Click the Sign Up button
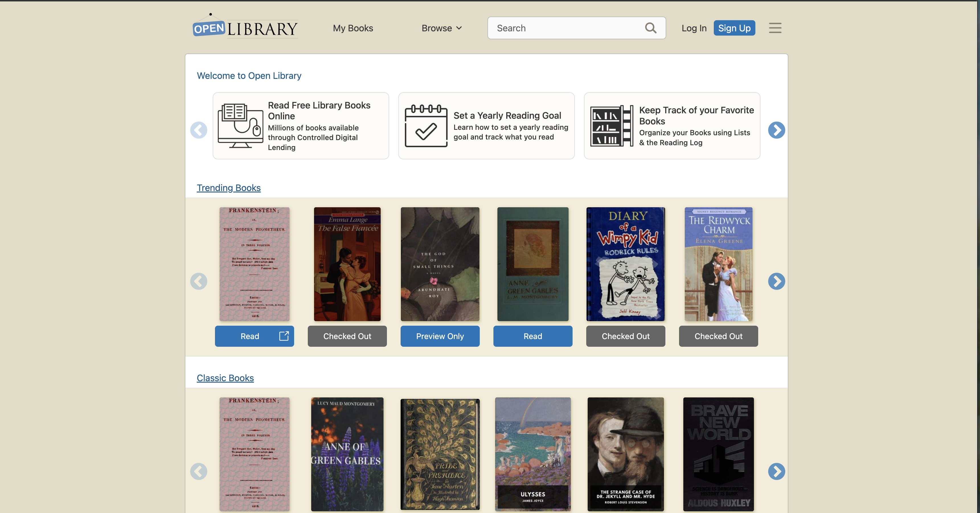 pyautogui.click(x=734, y=28)
